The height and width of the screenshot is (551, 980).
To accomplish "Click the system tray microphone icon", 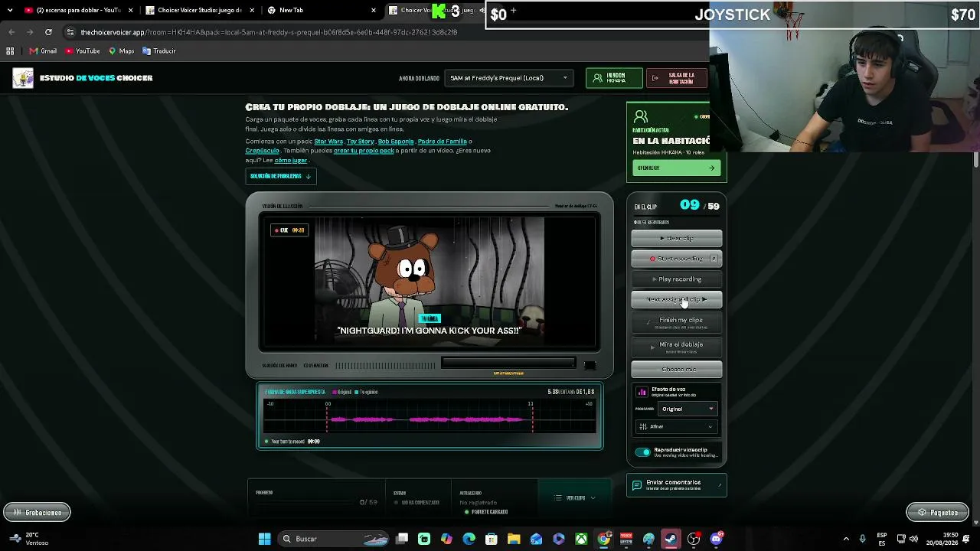I will point(862,539).
